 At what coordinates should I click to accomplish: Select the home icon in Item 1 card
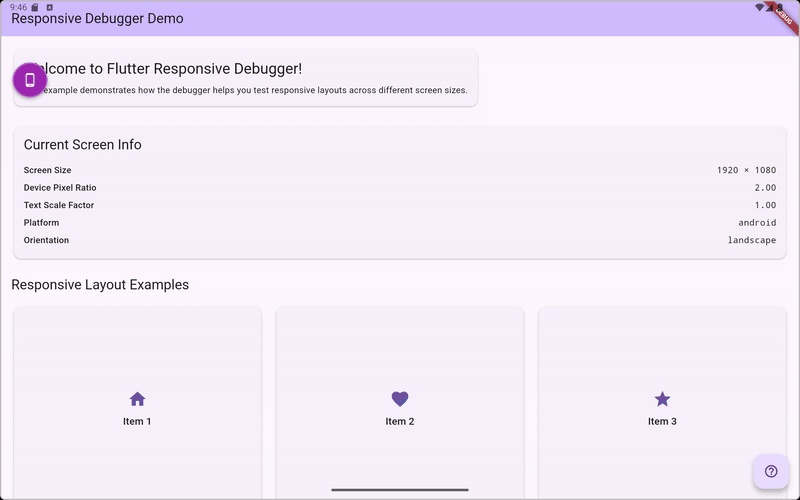click(x=137, y=399)
